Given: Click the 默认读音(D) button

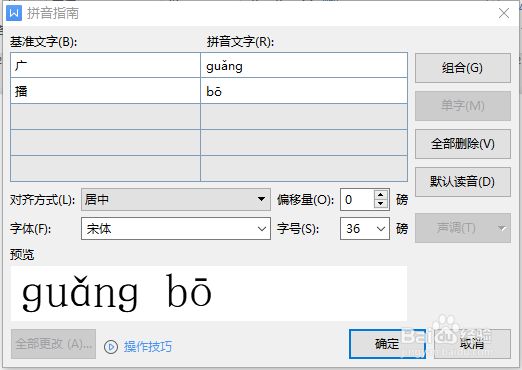Looking at the screenshot, I should pos(463,182).
